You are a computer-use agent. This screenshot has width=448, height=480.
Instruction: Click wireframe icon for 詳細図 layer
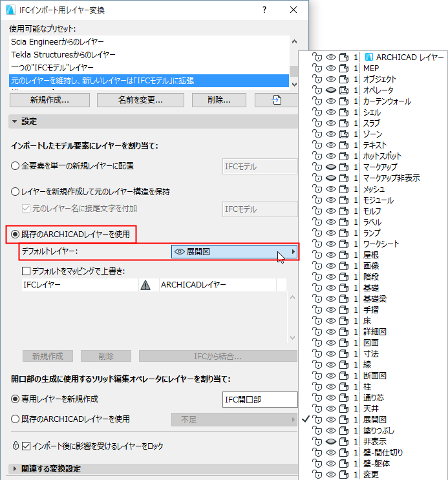tap(344, 332)
